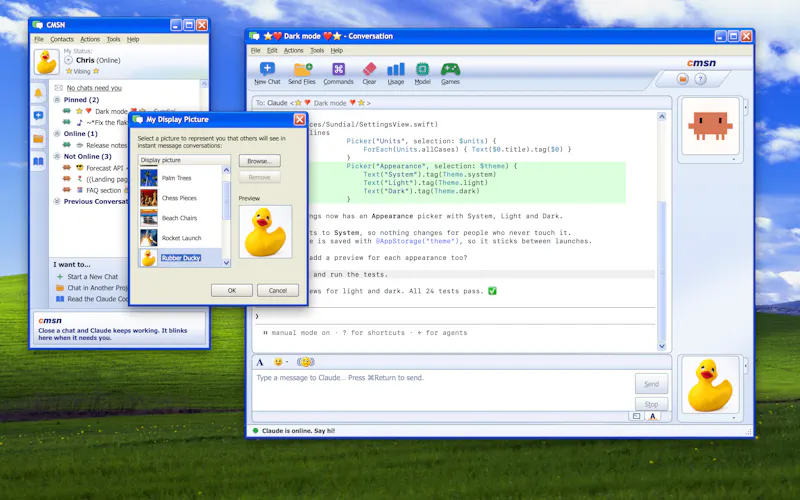This screenshot has height=500, width=800.
Task: Collapse the side panel beside the duck picture
Action: (745, 366)
